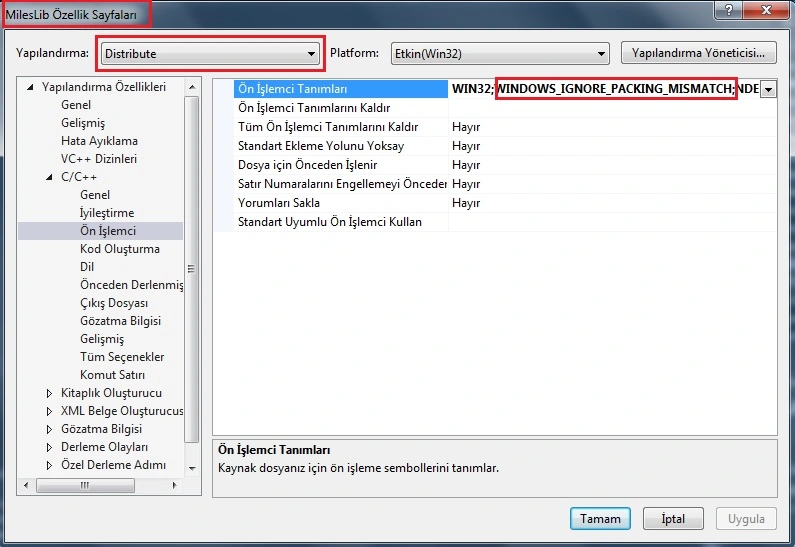Expand the Kitaplık Oluşturucu node
795x547 pixels.
50,393
